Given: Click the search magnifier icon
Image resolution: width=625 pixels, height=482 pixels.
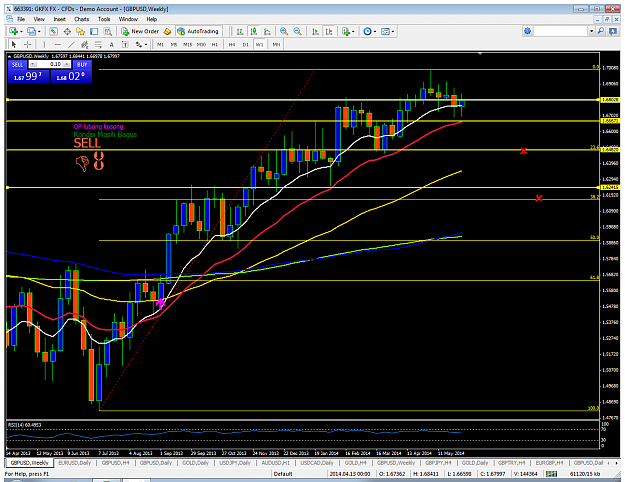Looking at the screenshot, I should (601, 31).
